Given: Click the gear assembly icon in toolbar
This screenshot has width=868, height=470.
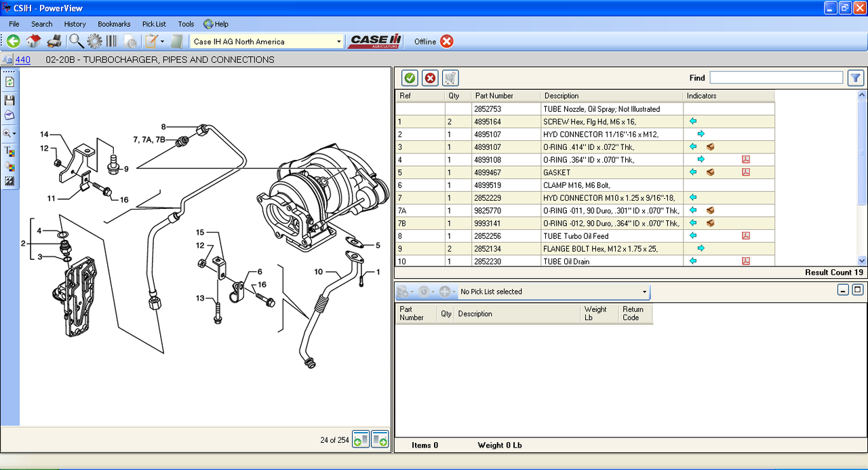Looking at the screenshot, I should click(94, 41).
